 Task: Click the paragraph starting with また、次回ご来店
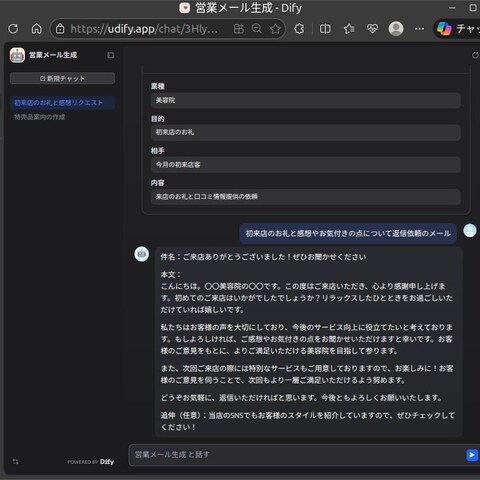307,374
